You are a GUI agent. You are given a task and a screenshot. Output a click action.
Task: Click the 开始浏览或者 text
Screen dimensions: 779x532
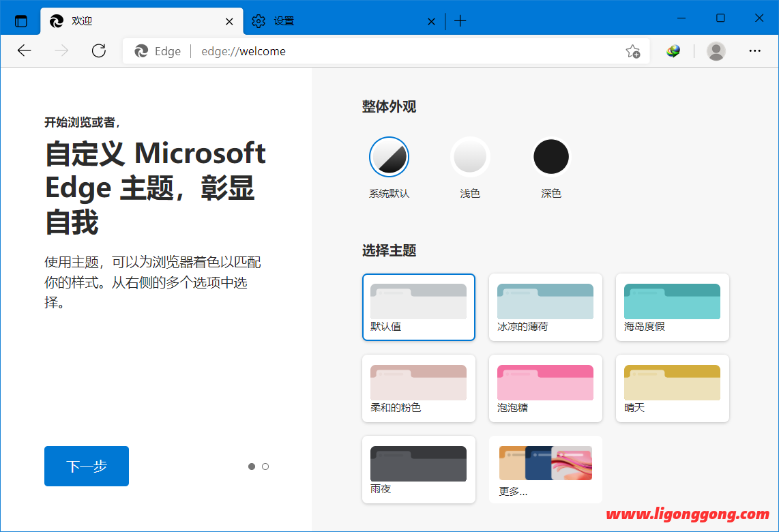pyautogui.click(x=82, y=122)
